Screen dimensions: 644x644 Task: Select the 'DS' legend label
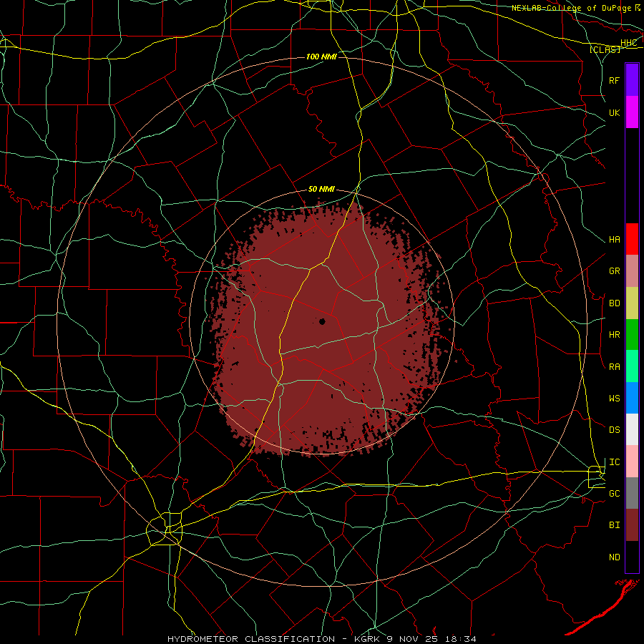pyautogui.click(x=614, y=430)
